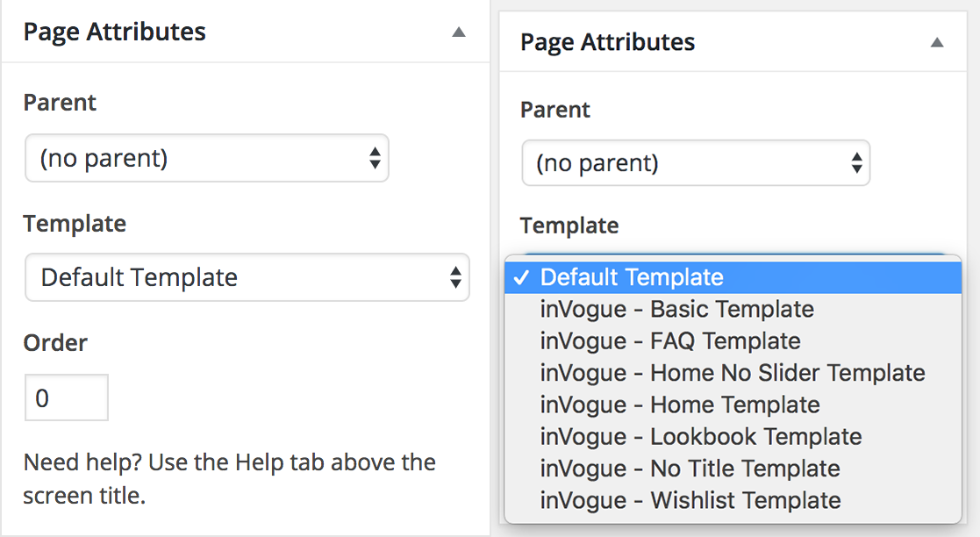
Task: Click the left Page Attributes panel title
Action: 115,32
